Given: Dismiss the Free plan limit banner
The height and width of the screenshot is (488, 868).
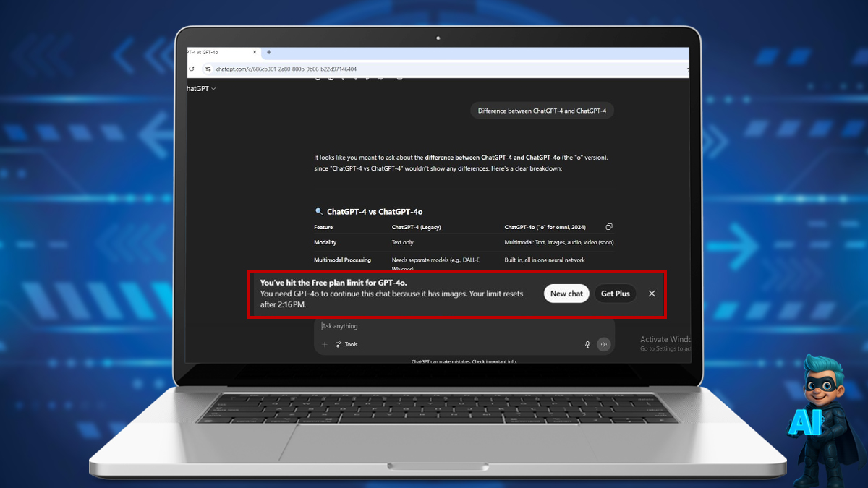Looking at the screenshot, I should click(652, 294).
